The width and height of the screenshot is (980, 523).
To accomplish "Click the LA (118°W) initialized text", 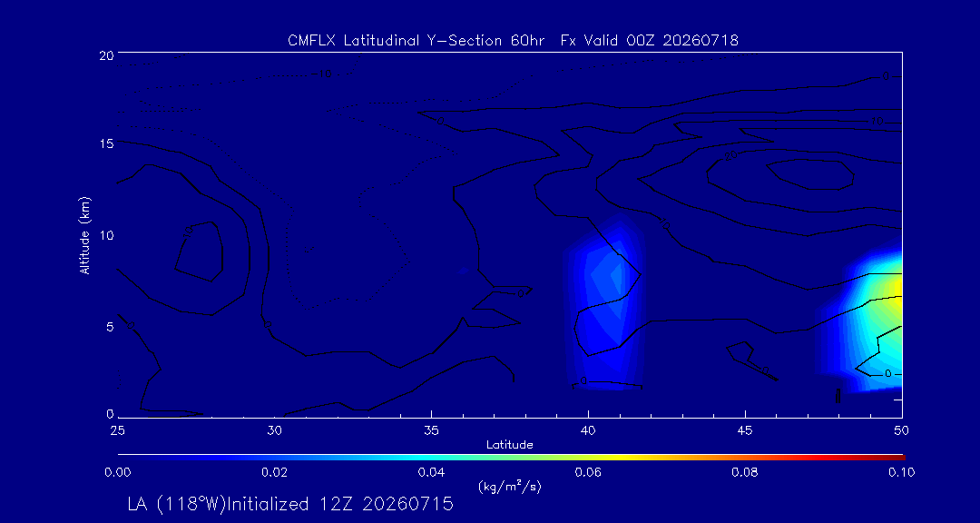I will [x=290, y=504].
